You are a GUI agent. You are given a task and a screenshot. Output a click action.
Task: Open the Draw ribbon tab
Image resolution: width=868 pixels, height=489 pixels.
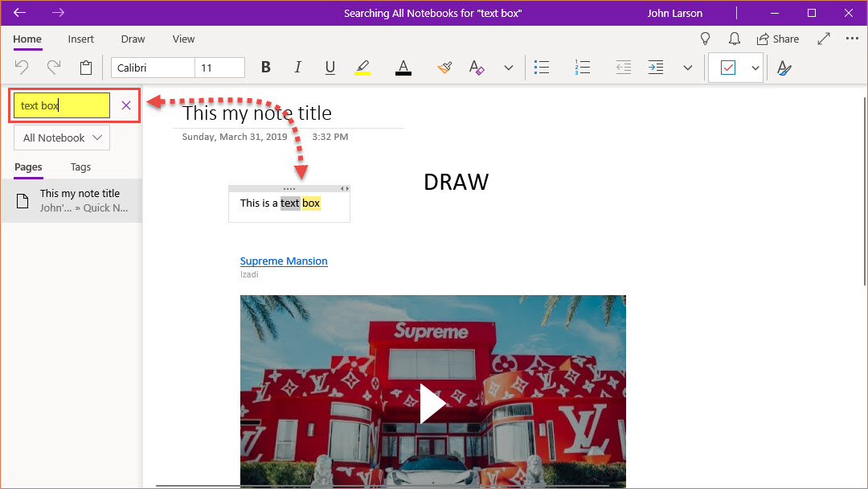click(x=133, y=39)
